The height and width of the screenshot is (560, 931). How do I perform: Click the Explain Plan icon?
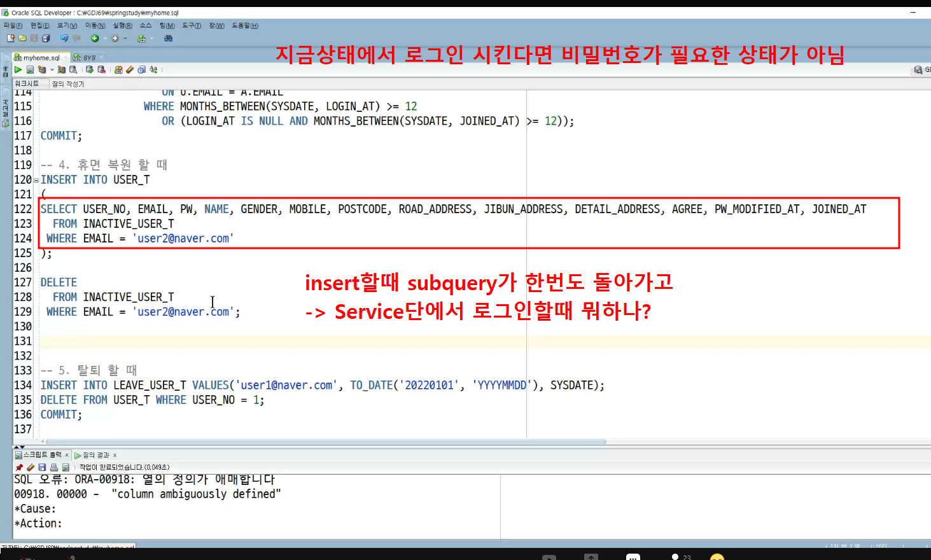(42, 69)
